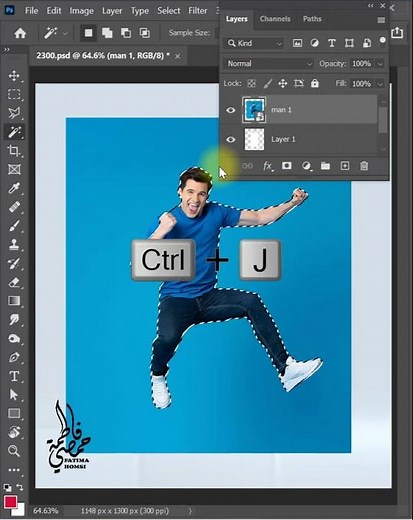Click Create new layer button
This screenshot has height=520, width=413.
345,166
